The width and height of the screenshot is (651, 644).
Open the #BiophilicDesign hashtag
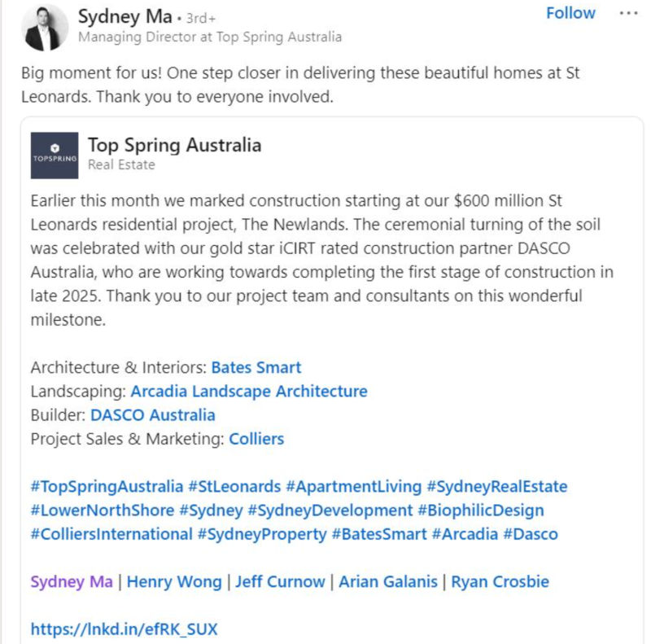click(480, 510)
